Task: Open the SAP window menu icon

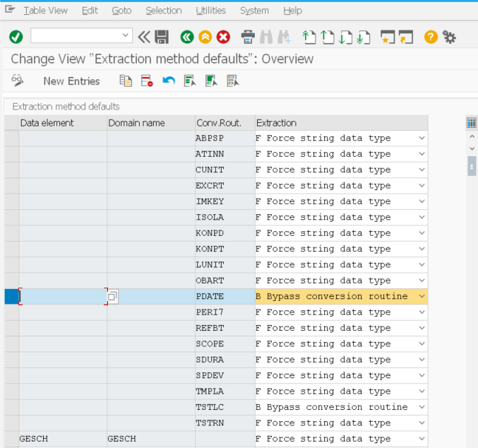Action: [10, 10]
